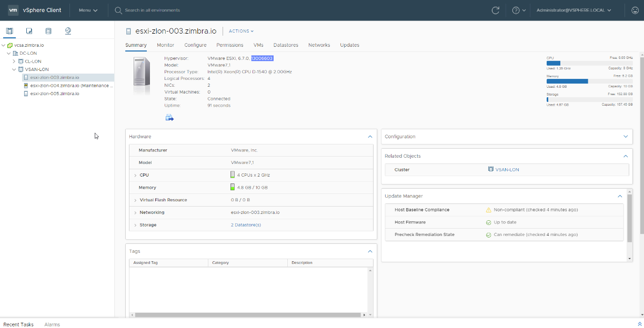
Task: Switch to the Updates tab
Action: click(x=349, y=45)
